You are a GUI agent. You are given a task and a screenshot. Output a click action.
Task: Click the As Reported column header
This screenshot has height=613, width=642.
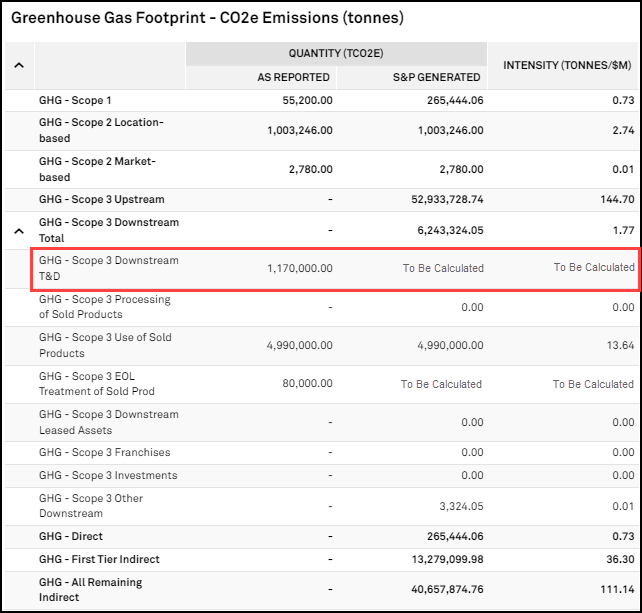click(x=293, y=77)
